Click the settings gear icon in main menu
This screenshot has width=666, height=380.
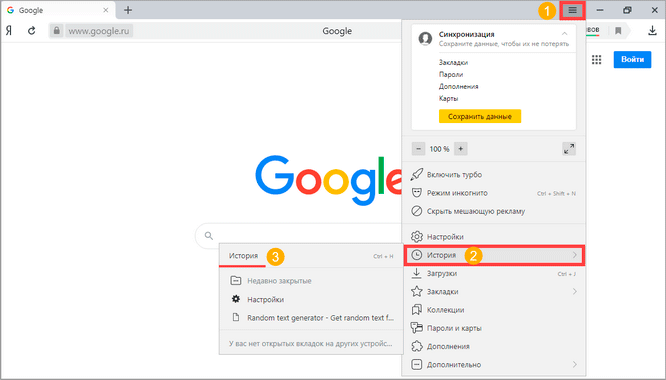click(x=417, y=236)
